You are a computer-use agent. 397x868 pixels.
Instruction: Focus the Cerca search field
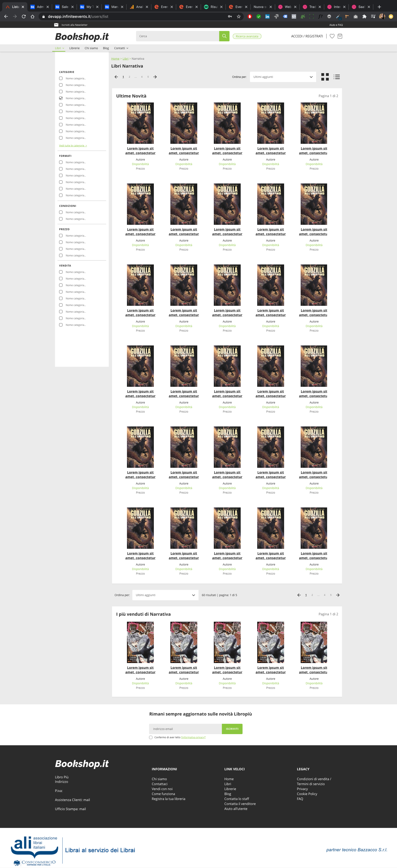(x=177, y=36)
